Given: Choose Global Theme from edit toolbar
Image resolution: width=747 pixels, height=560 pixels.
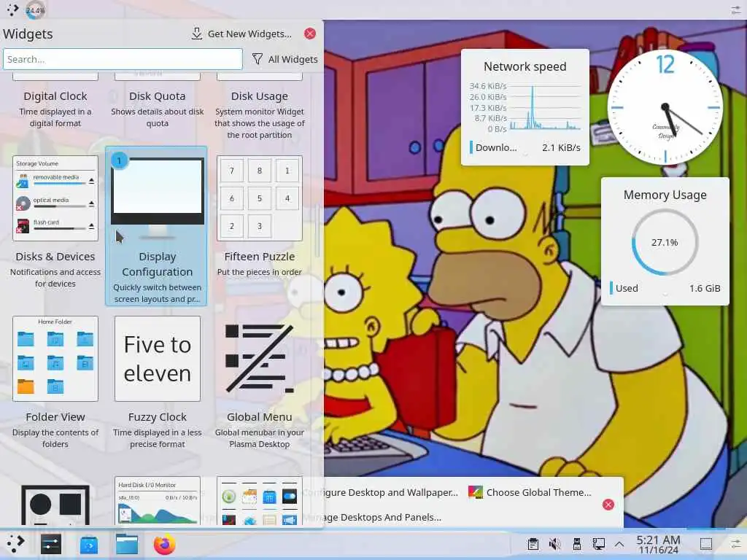Looking at the screenshot, I should (x=530, y=492).
